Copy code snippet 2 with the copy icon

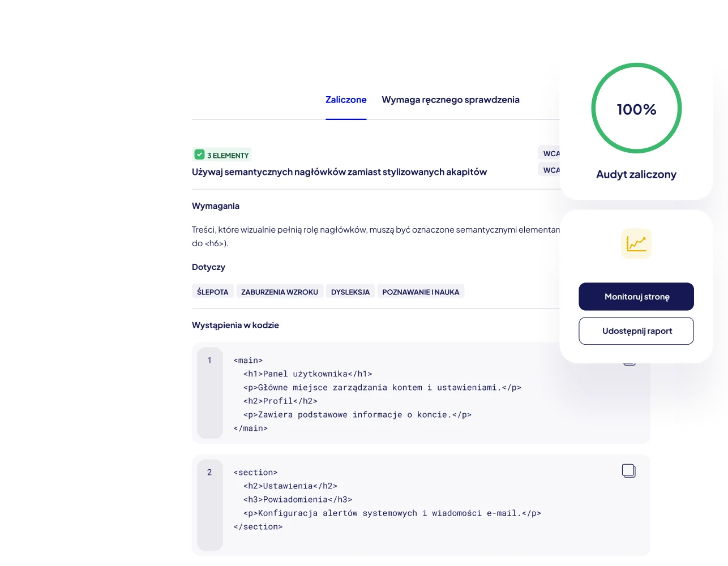point(629,471)
